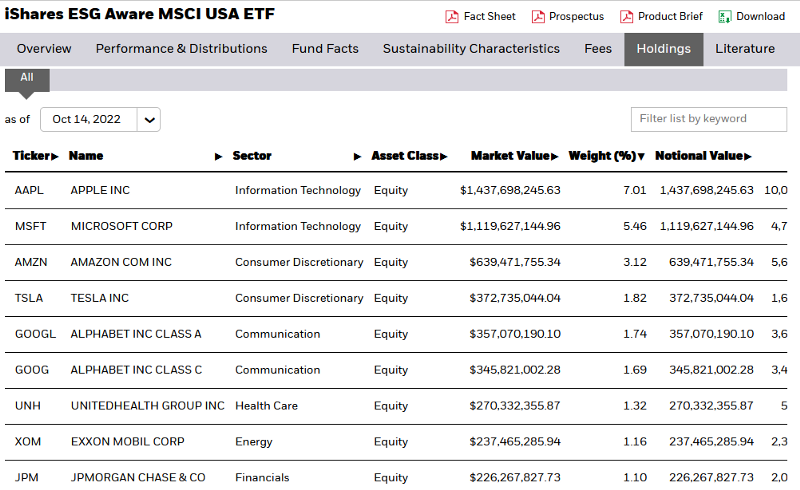Click Apple weight value 7.01
The width and height of the screenshot is (800, 490).
click(635, 190)
